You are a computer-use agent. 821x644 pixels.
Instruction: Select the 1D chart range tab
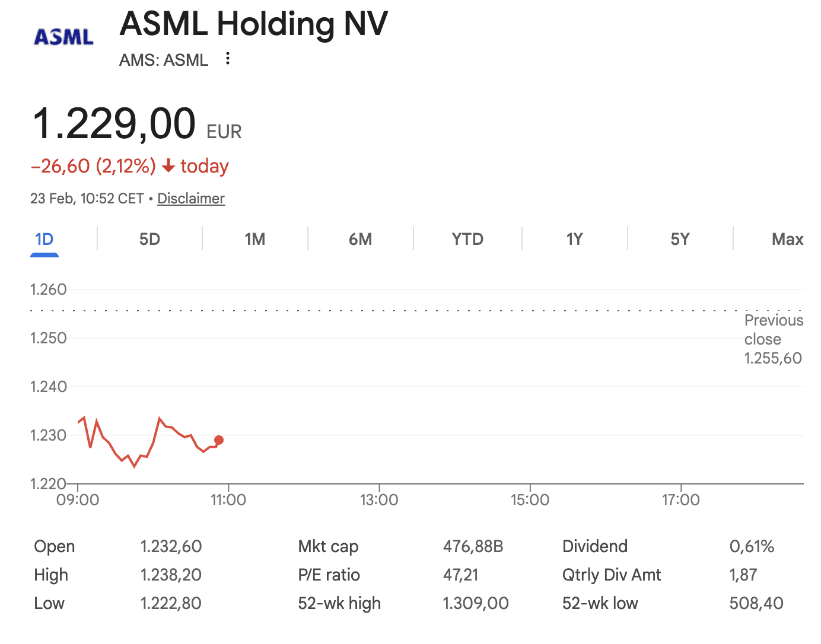(x=44, y=240)
